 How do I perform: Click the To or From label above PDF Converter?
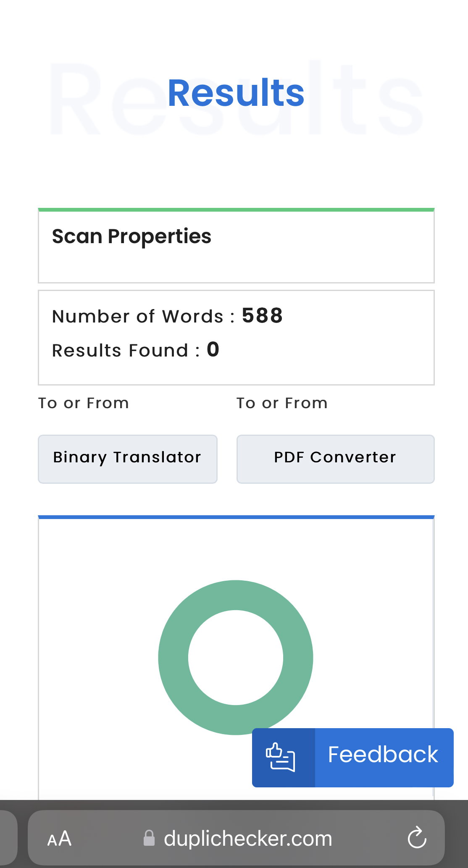(x=282, y=403)
